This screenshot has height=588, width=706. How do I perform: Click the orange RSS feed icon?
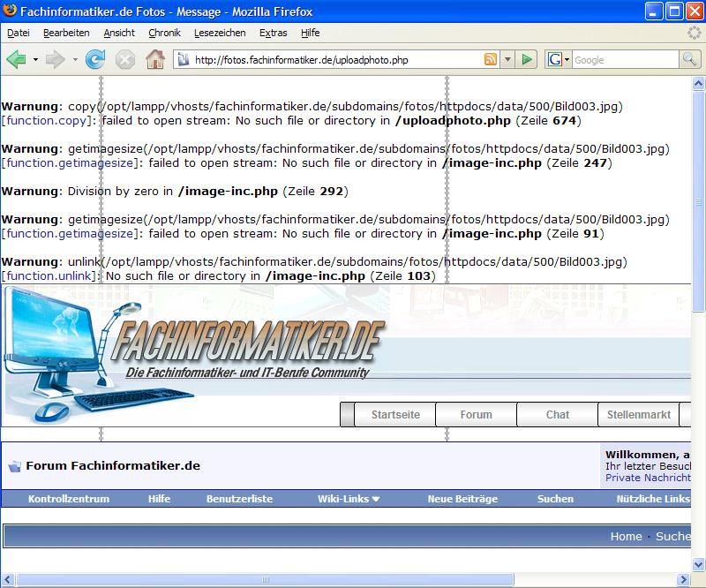491,59
